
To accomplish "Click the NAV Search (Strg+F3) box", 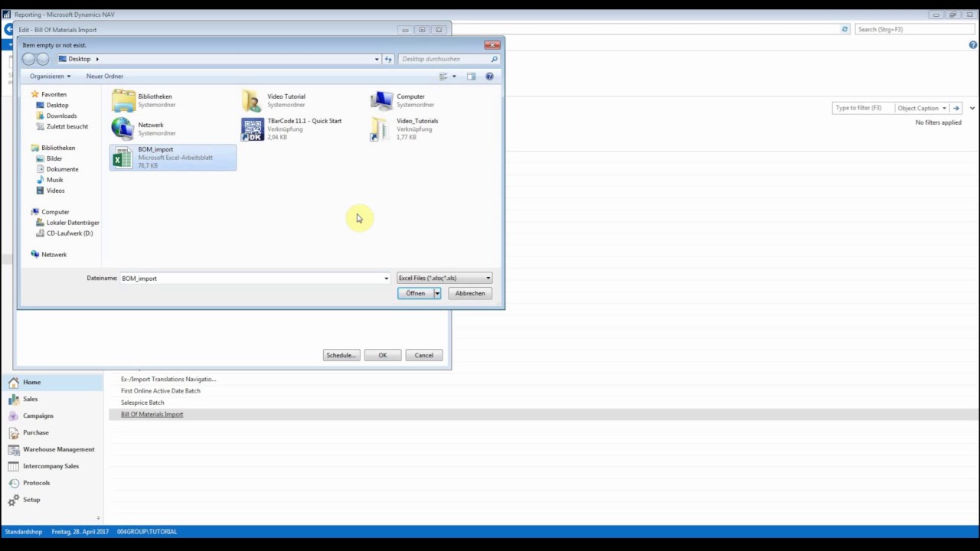I will click(x=914, y=29).
